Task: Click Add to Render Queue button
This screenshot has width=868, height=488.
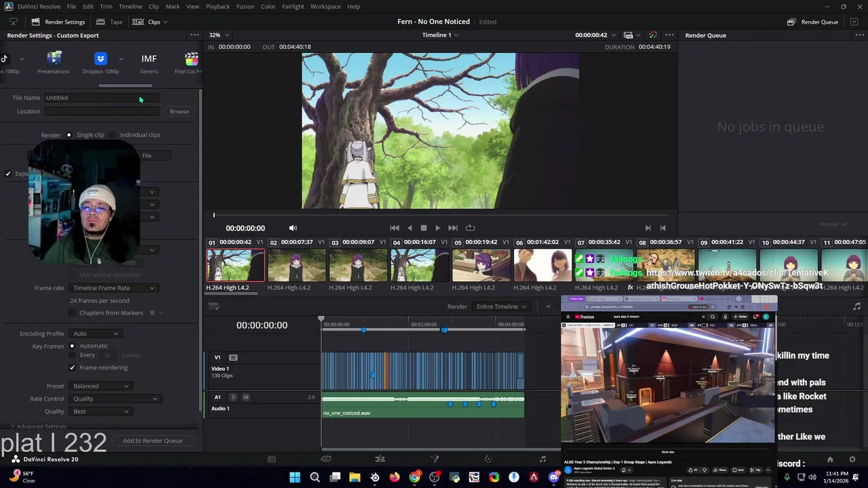Action: tap(153, 441)
